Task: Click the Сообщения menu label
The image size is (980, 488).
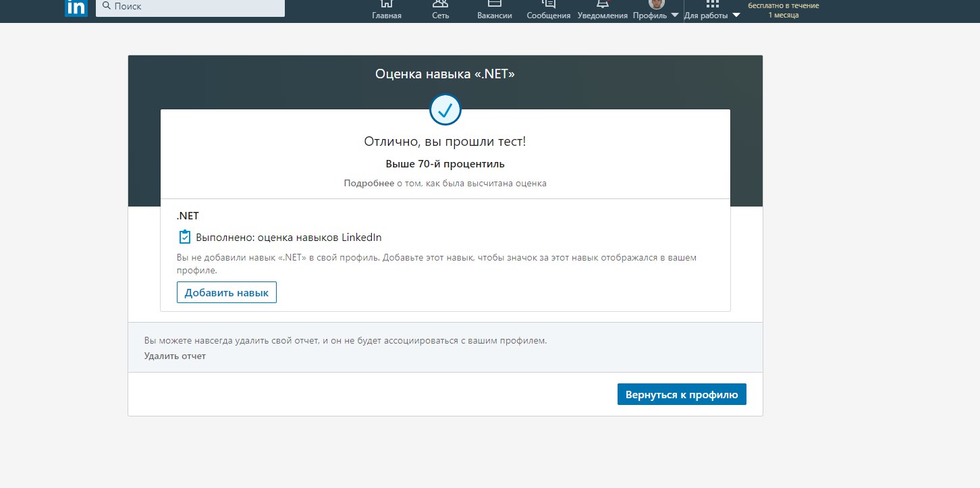Action: click(549, 16)
